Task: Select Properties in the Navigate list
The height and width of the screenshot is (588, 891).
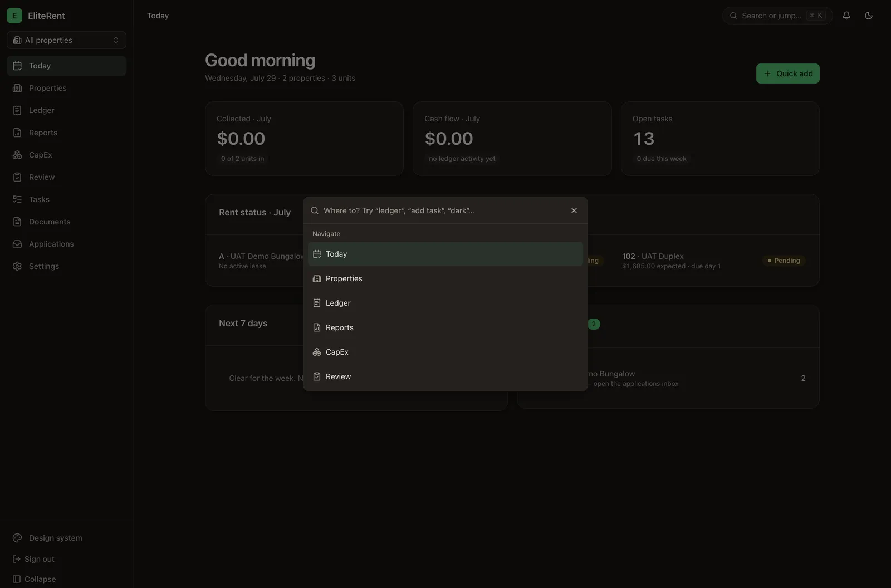Action: 445,278
